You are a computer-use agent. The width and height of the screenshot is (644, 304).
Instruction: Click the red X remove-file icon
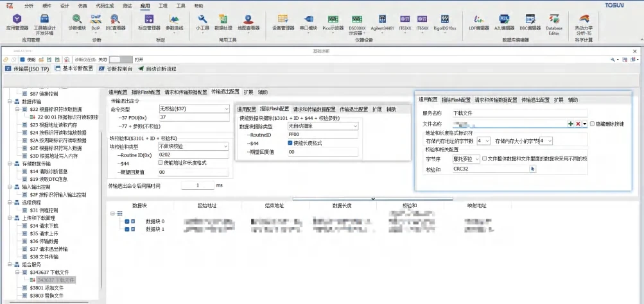[x=577, y=124]
